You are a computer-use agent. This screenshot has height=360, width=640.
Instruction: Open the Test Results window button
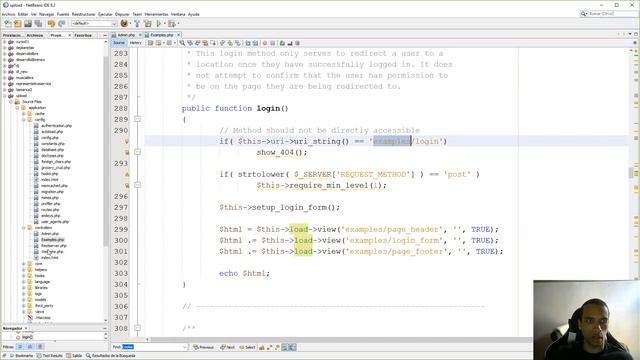49,356
